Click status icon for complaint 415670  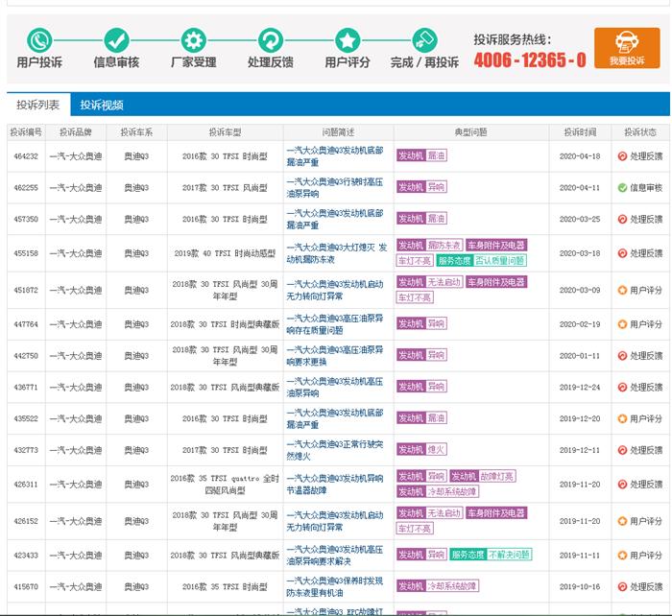622,586
